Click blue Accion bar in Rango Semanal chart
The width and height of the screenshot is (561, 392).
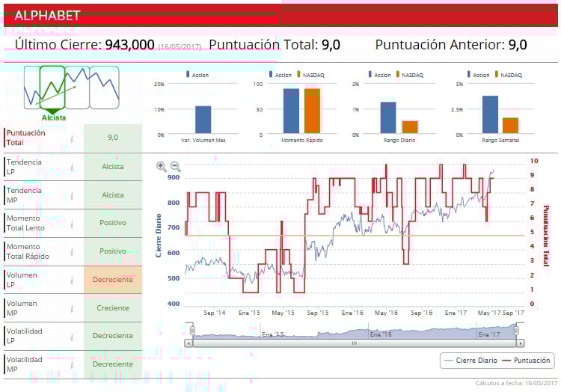[490, 114]
